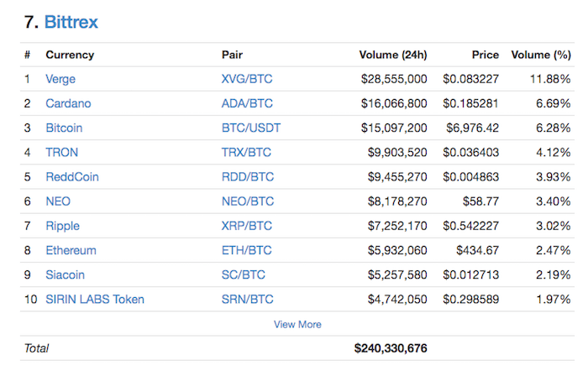Click the $0.298589 SIRIN LABS price
The width and height of the screenshot is (588, 371).
click(470, 299)
